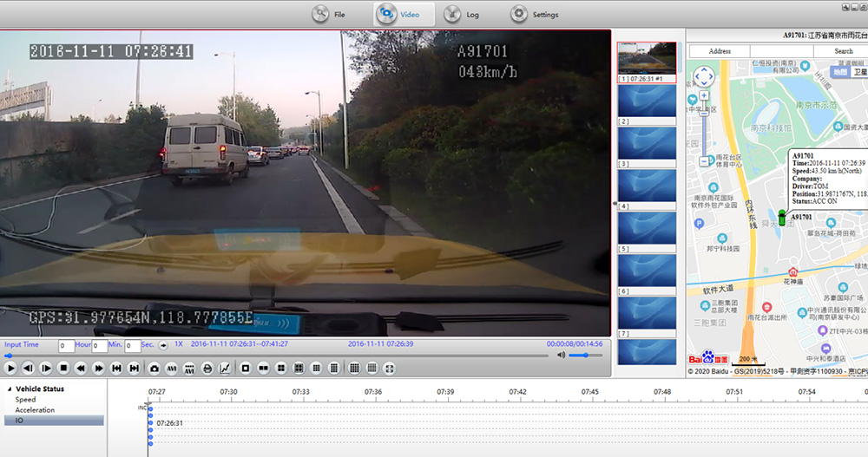The image size is (868, 457).
Task: Click the go-to-time arrow after Sec.
Action: [163, 345]
